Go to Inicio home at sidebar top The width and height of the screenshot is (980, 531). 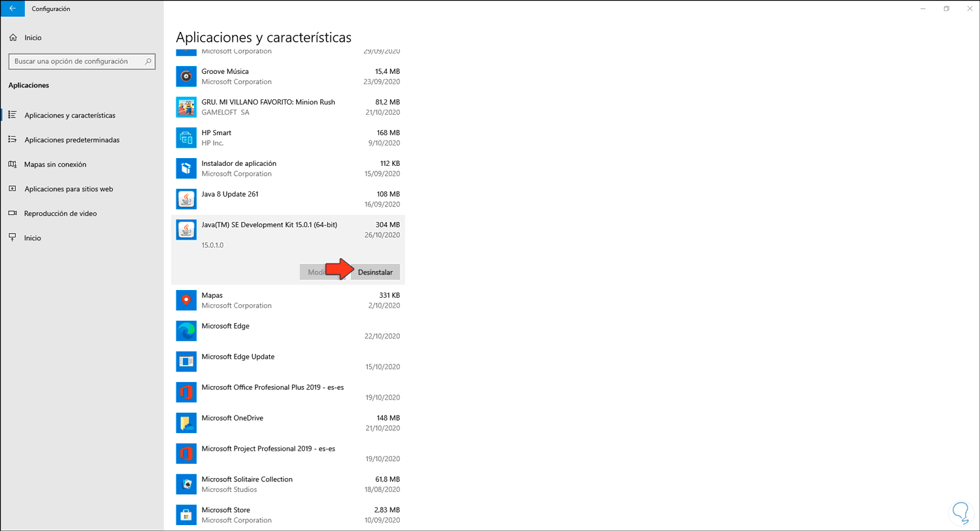click(33, 38)
